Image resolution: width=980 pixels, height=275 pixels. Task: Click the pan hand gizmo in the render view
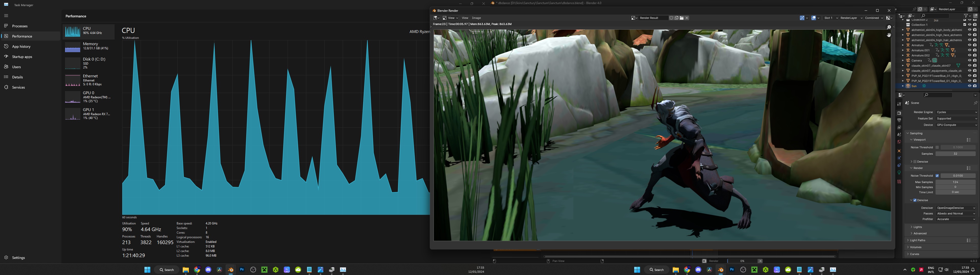pyautogui.click(x=889, y=35)
